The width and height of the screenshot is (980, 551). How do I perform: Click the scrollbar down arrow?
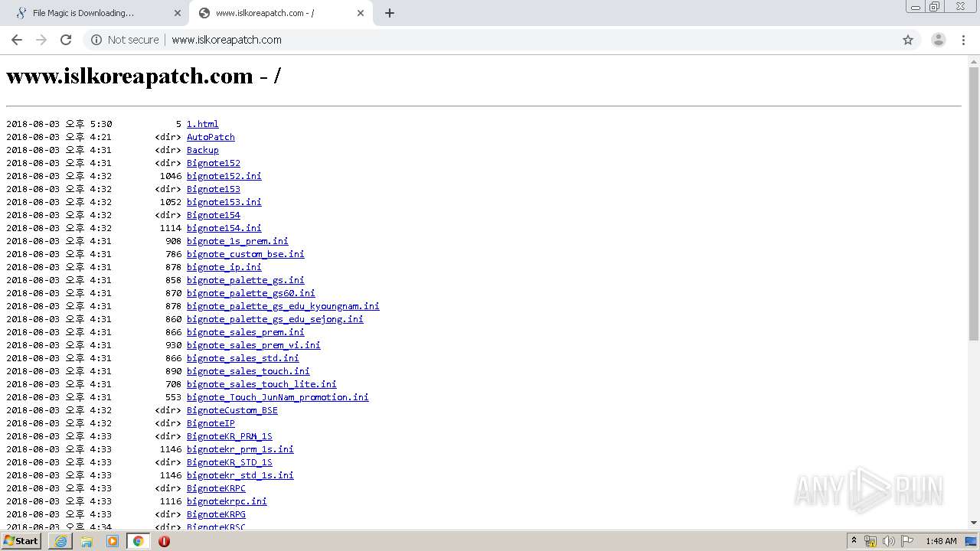click(x=974, y=523)
